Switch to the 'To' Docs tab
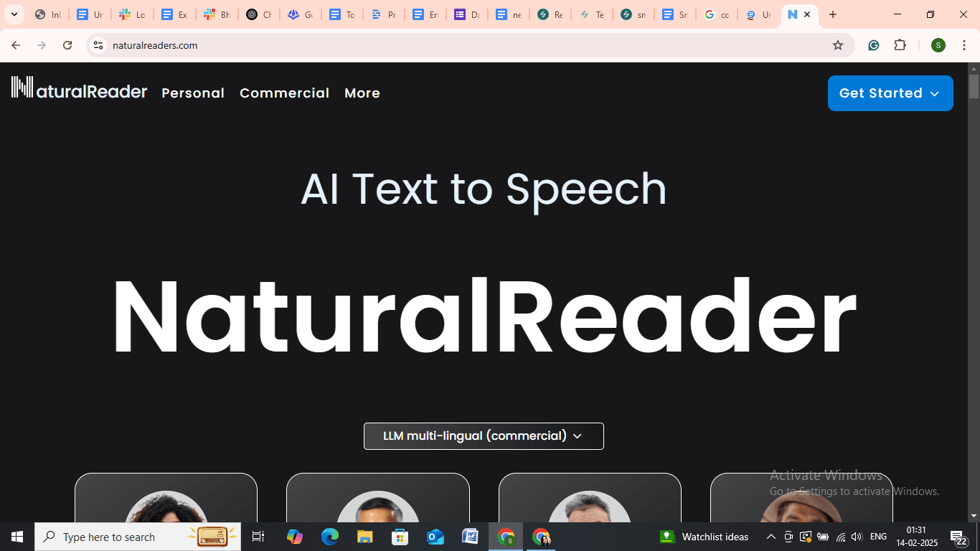The width and height of the screenshot is (980, 551). 341,14
